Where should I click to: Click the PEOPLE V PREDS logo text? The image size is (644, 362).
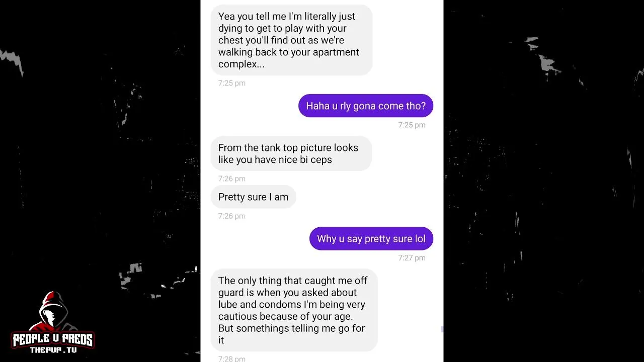(x=53, y=340)
